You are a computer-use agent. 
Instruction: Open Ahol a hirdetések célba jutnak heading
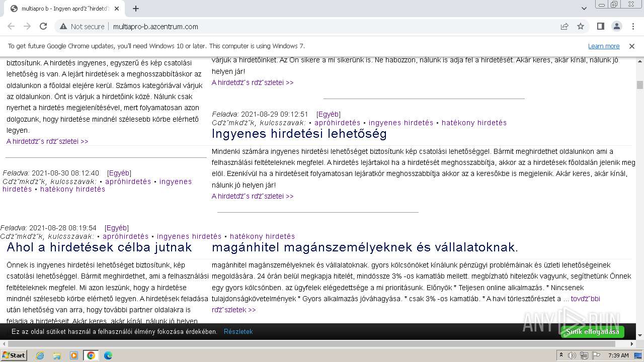click(99, 247)
